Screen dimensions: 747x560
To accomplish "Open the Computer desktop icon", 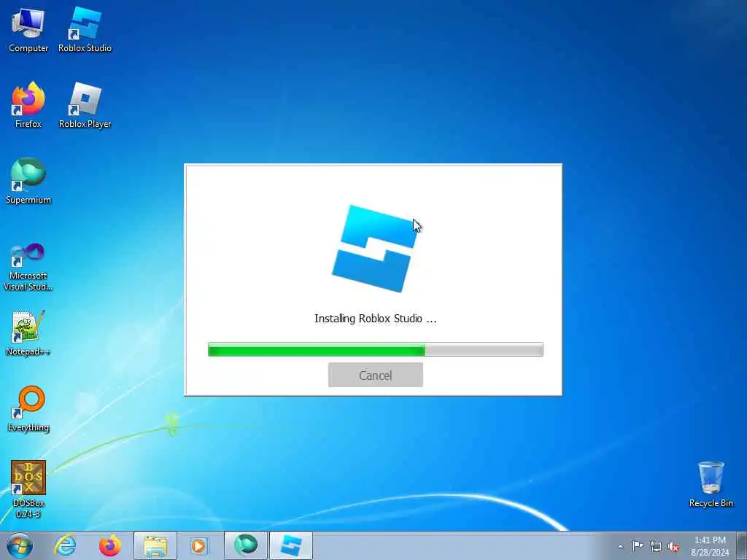I will coord(28,30).
